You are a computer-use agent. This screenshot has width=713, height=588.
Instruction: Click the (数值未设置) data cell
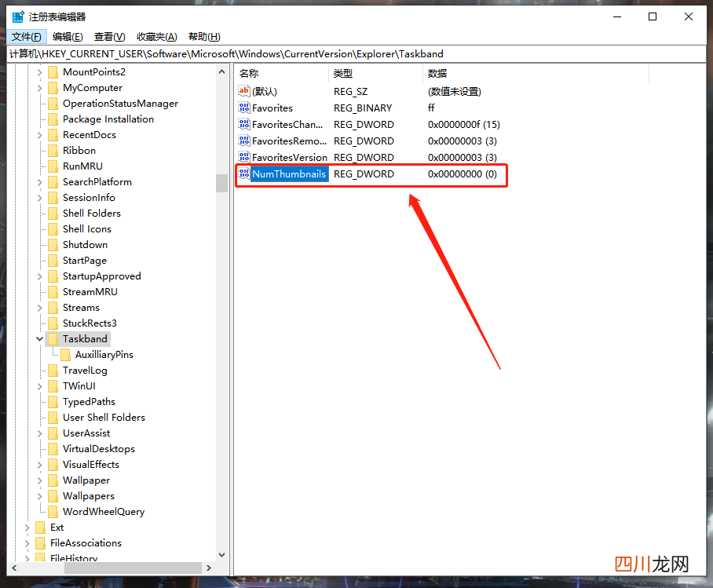point(455,91)
